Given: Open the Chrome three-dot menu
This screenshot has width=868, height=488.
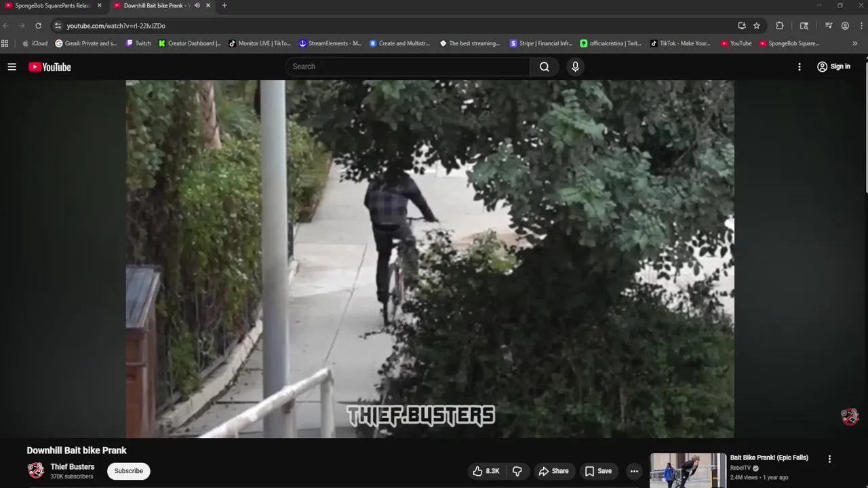Looking at the screenshot, I should point(861,26).
